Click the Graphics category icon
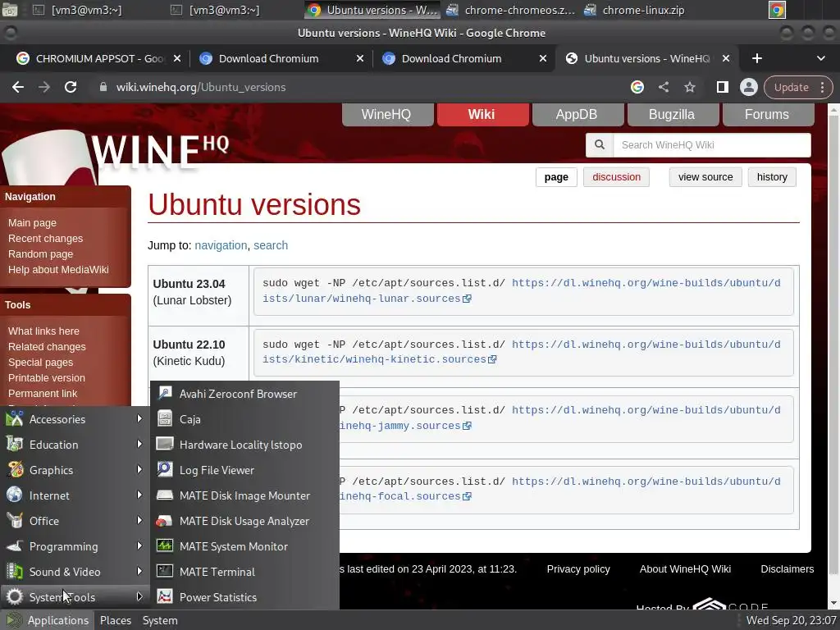 15,470
